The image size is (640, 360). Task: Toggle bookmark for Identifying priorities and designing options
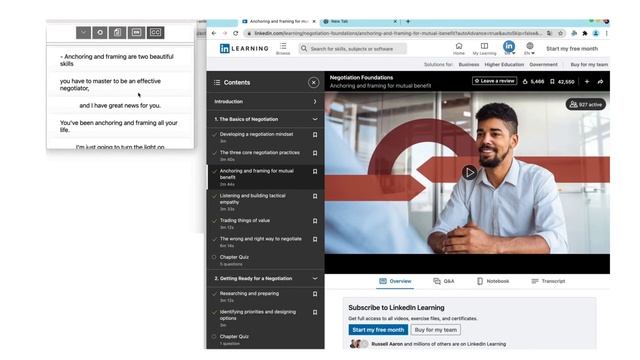tap(315, 312)
